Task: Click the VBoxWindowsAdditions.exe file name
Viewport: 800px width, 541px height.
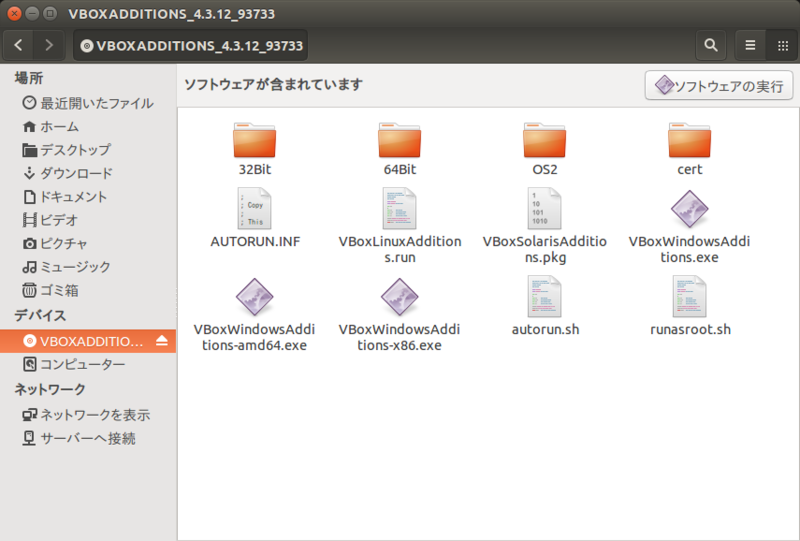Action: point(689,249)
